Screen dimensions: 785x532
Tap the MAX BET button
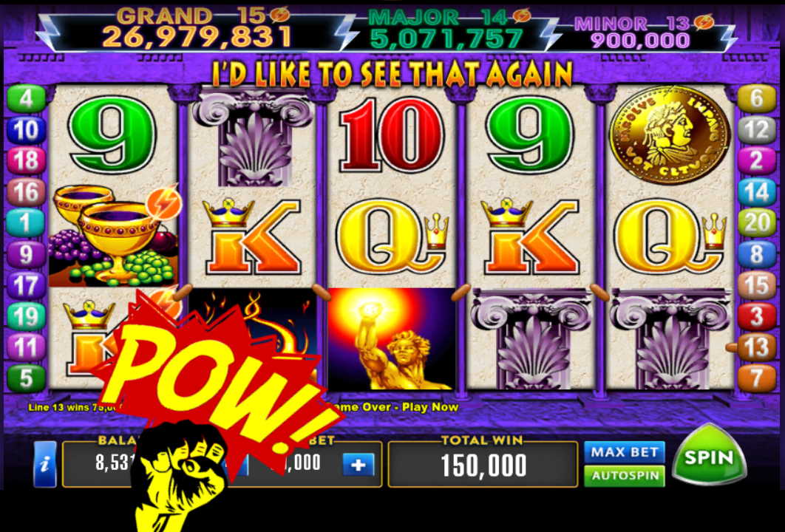[x=625, y=452]
